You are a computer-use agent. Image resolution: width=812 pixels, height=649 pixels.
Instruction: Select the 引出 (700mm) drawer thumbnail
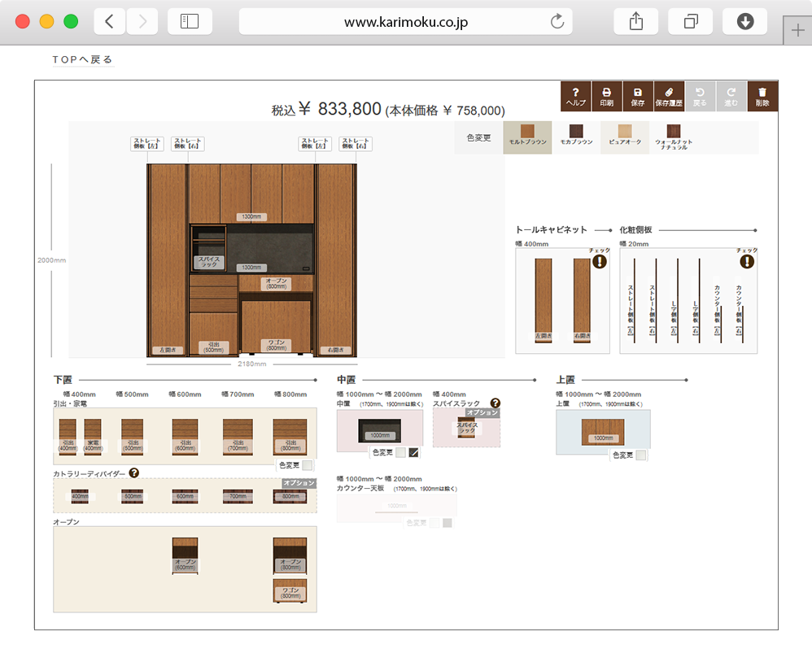pyautogui.click(x=238, y=438)
